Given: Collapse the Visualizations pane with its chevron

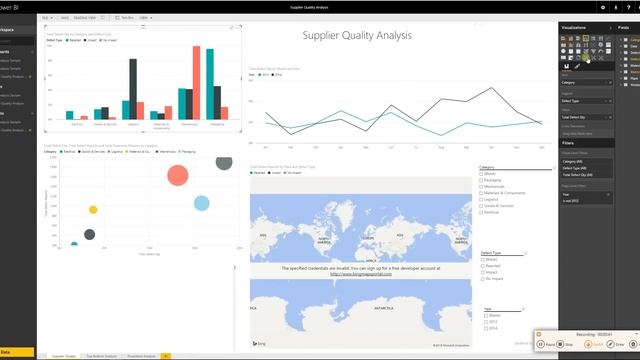Looking at the screenshot, I should [611, 28].
